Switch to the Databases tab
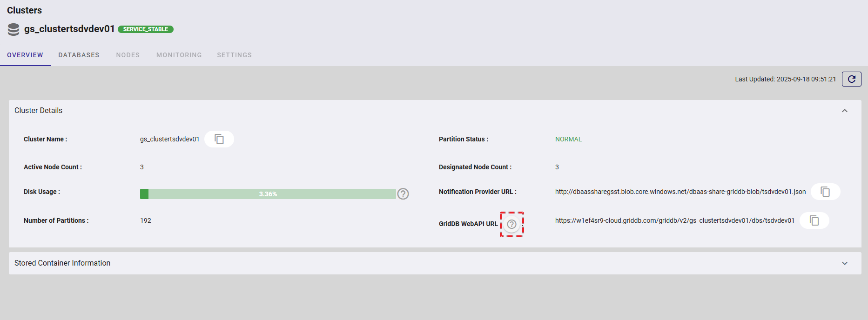This screenshot has width=868, height=320. point(79,55)
